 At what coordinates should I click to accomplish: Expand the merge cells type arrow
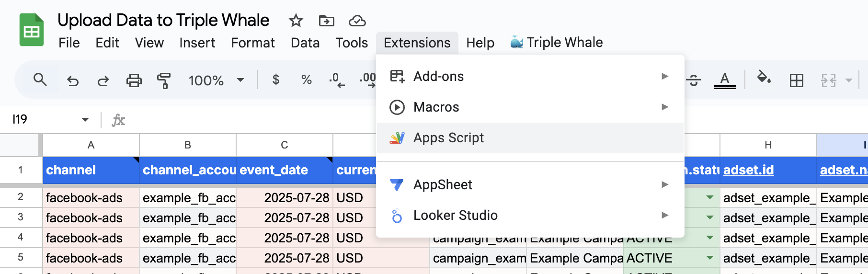(x=849, y=80)
